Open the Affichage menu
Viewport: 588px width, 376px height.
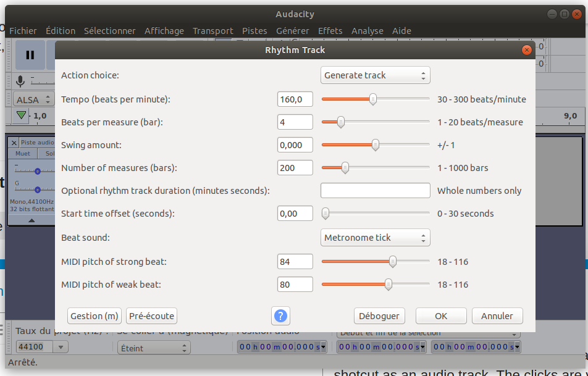164,31
